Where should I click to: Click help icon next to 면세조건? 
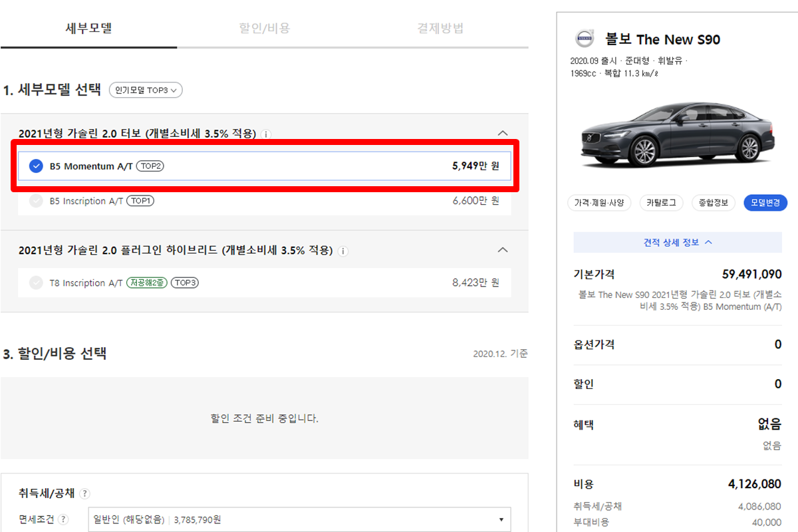(63, 520)
